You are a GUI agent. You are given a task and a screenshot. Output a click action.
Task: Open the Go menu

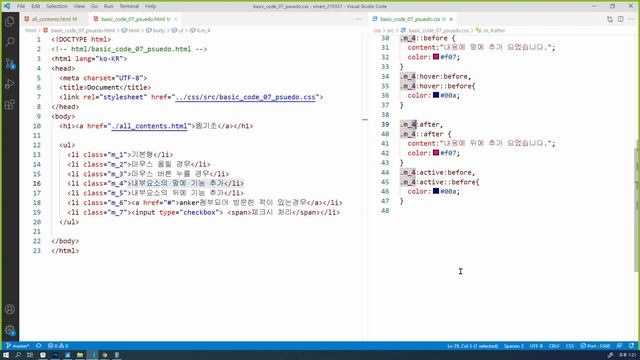coord(94,6)
